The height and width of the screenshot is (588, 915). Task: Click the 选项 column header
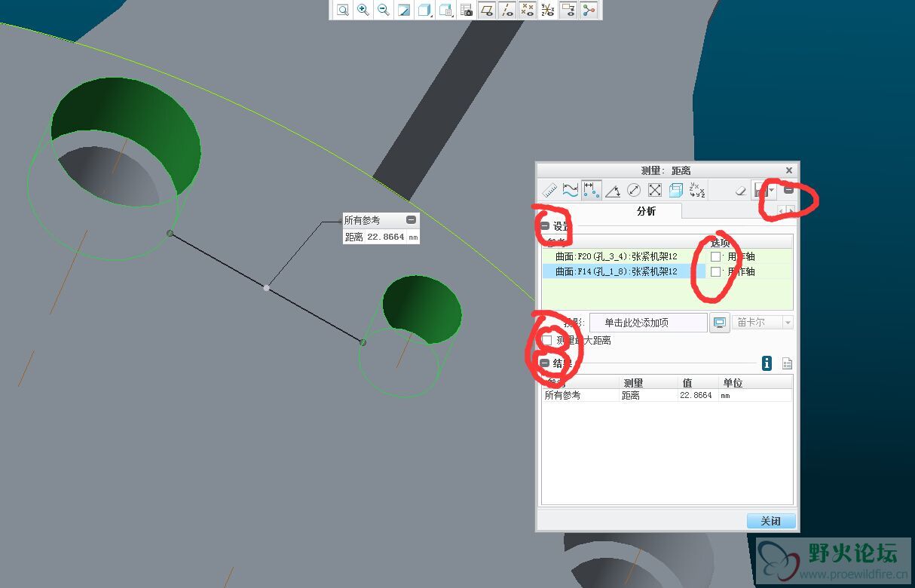(750, 243)
